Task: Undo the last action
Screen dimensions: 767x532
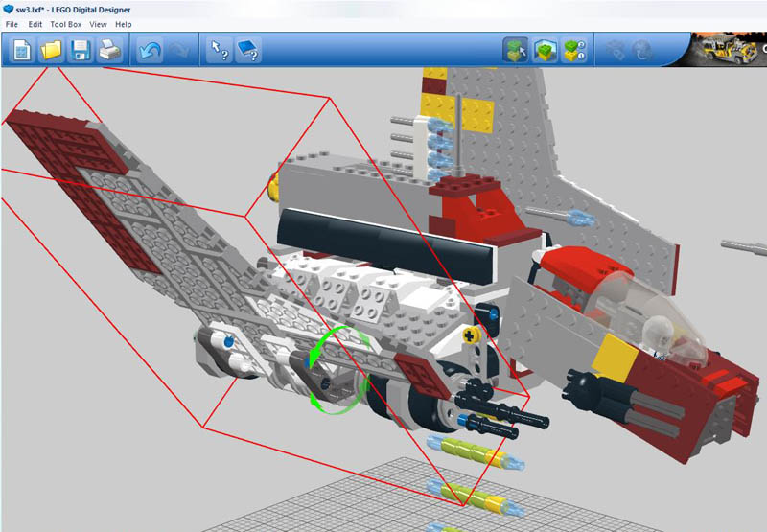Action: [x=150, y=50]
